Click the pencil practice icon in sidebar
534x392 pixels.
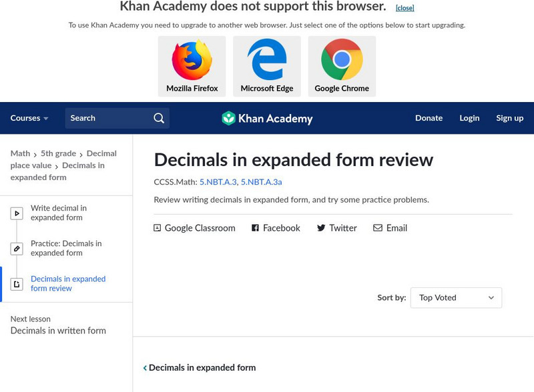(17, 249)
